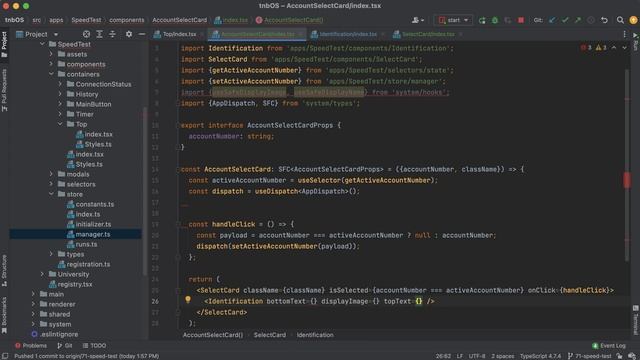Close the Top/index.tsx tab
Viewport: 640px width, 360px height.
click(202, 34)
